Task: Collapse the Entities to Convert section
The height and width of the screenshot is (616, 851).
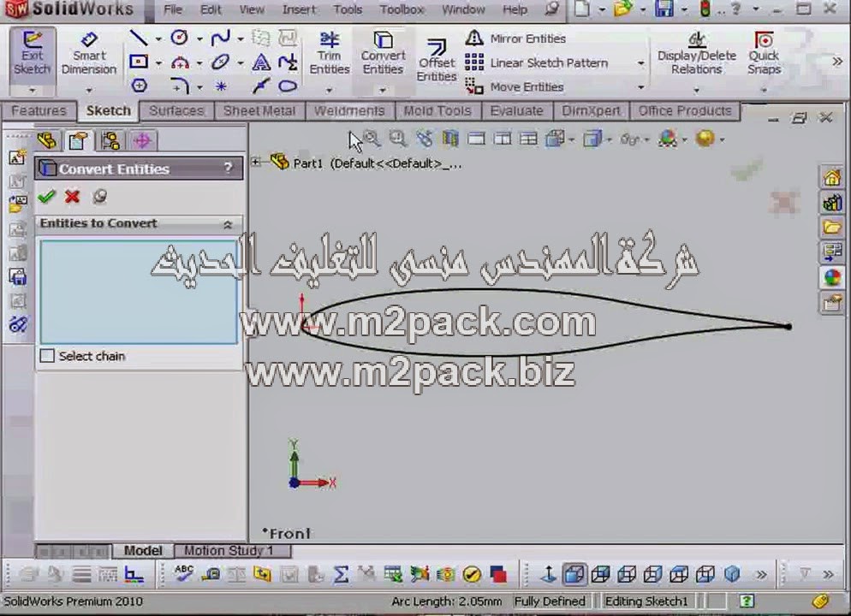Action: pyautogui.click(x=228, y=224)
